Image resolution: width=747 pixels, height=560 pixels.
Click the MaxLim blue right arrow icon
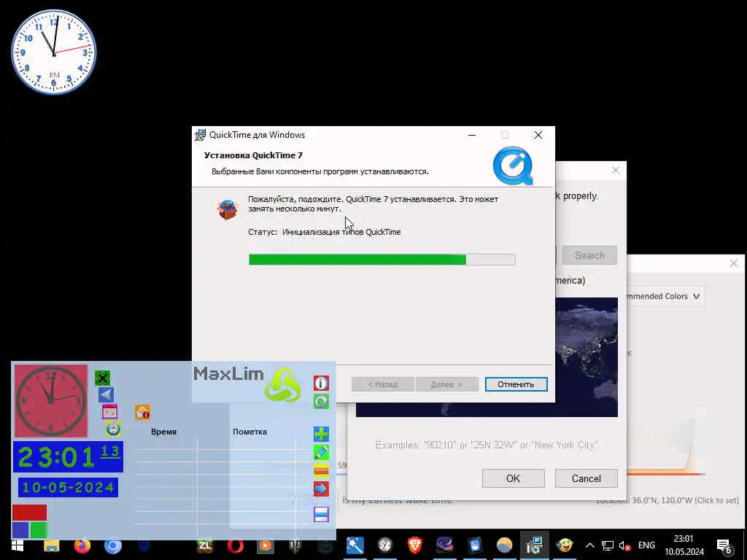[x=321, y=489]
